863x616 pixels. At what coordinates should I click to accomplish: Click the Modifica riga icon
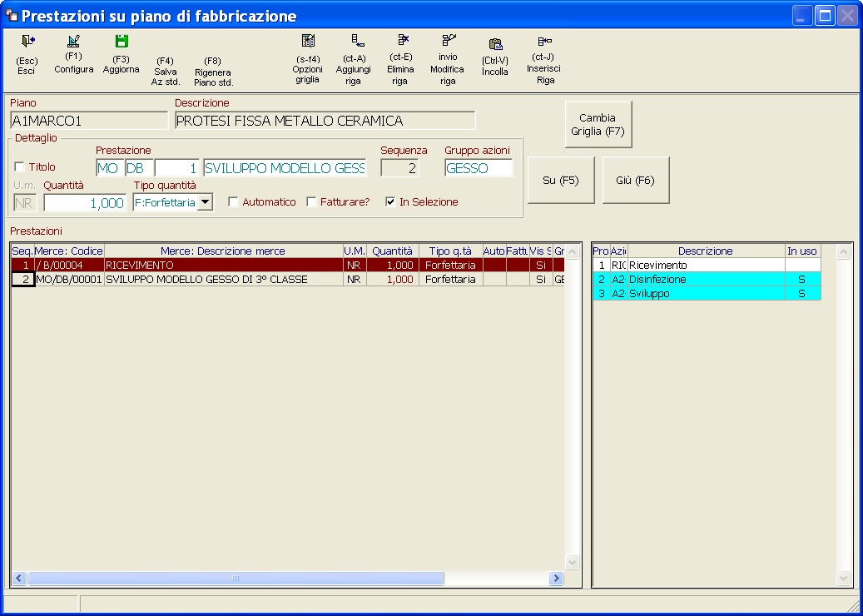click(x=449, y=40)
